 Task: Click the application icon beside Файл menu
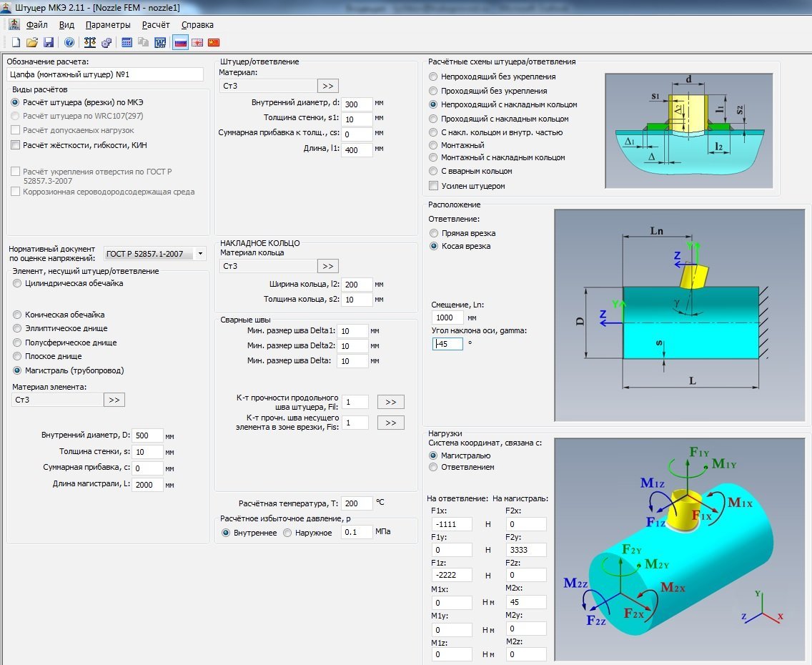pos(14,24)
